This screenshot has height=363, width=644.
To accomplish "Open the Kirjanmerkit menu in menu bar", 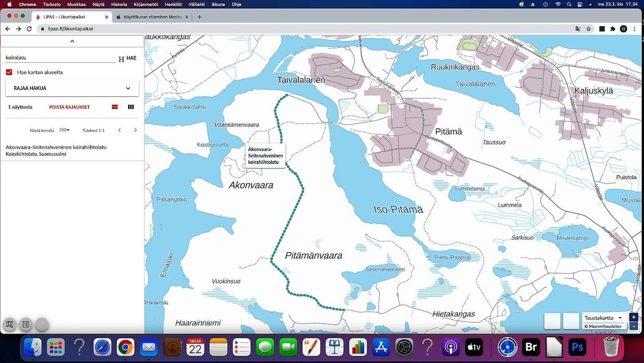I will pyautogui.click(x=145, y=4).
